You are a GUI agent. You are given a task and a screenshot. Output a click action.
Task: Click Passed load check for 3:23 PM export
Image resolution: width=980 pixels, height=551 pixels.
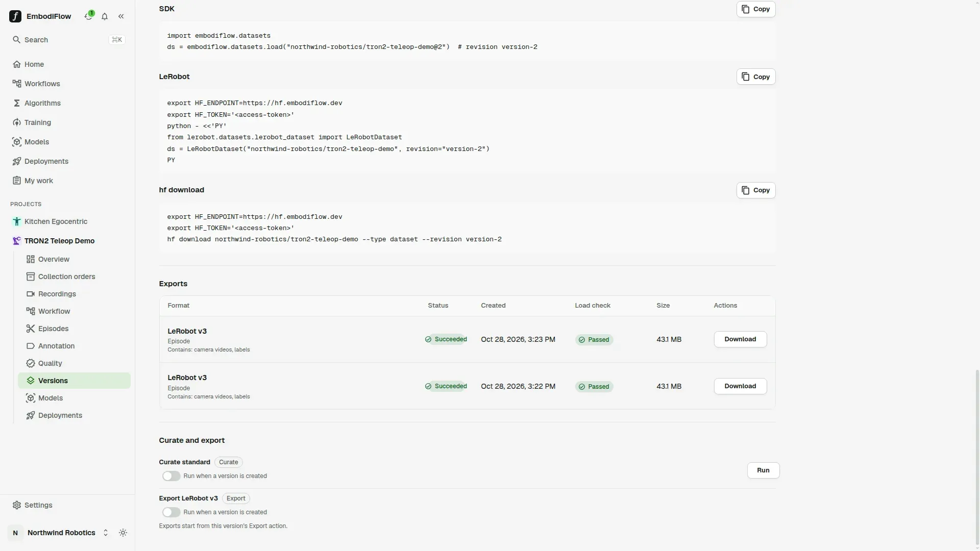[594, 340]
